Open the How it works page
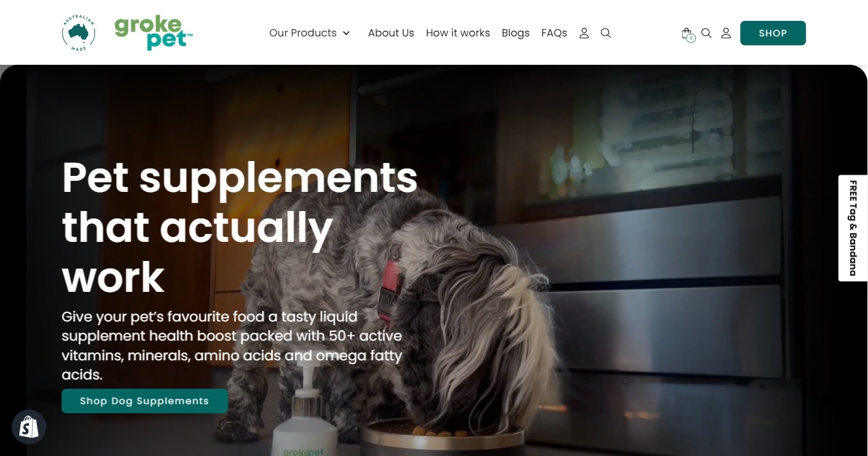The image size is (868, 456). [458, 33]
